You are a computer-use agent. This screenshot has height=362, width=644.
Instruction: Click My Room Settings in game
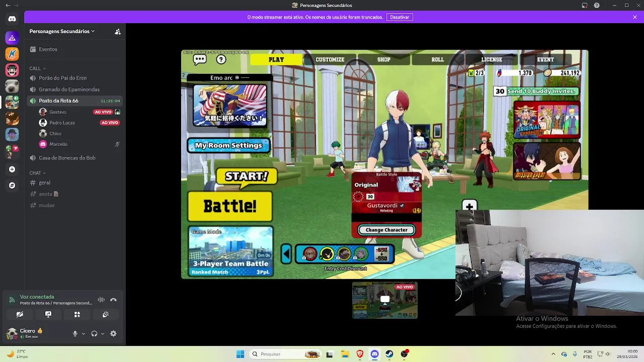(229, 145)
